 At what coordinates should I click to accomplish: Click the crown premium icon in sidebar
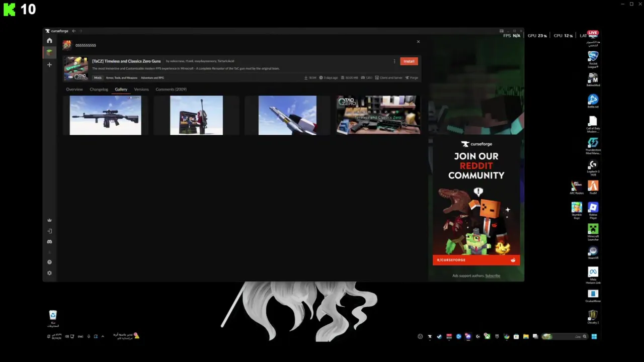coord(49,220)
